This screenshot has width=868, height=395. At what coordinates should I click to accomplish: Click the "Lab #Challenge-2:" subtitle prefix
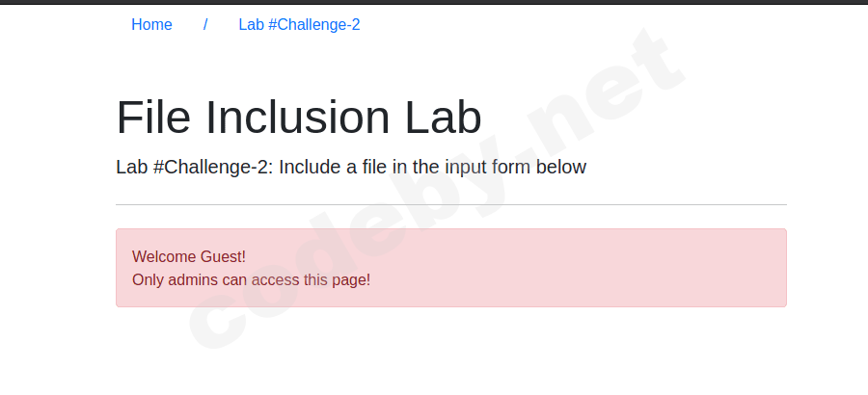pos(195,167)
